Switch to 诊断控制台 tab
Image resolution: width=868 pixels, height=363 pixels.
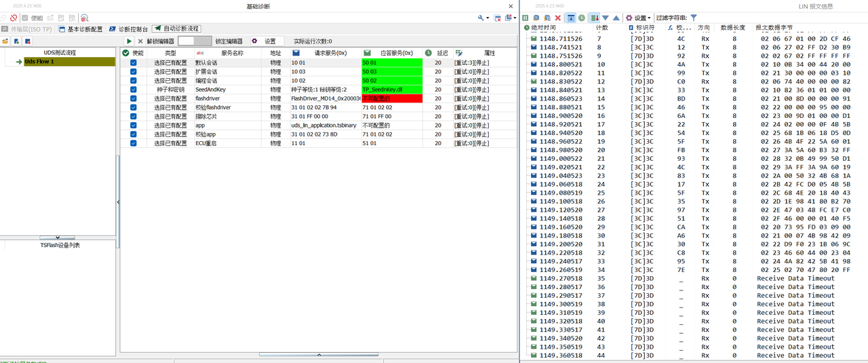pos(129,29)
